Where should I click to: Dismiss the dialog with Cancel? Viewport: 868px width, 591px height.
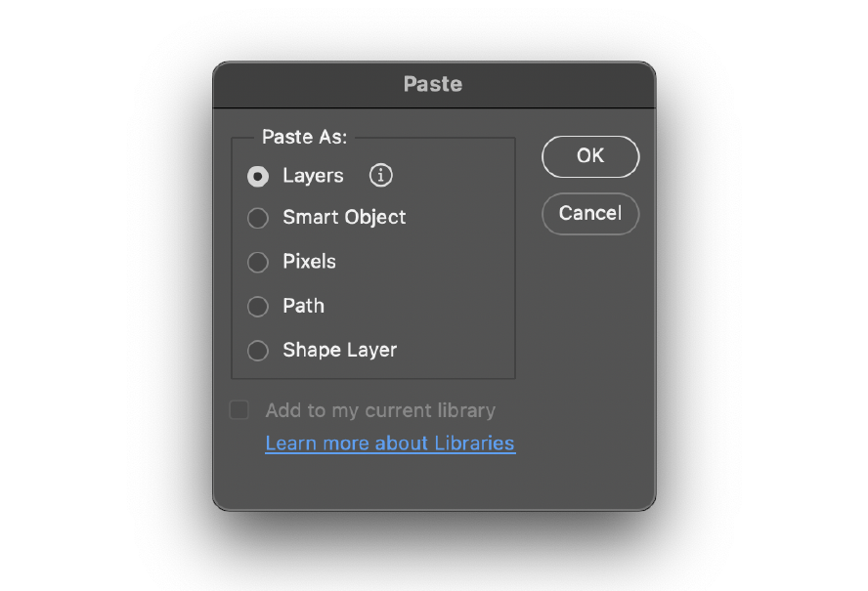point(590,214)
